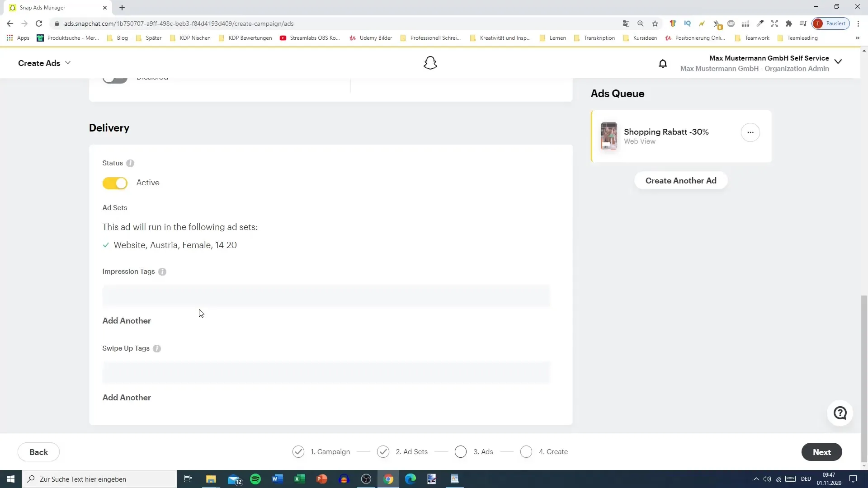Open the notifications bell
The width and height of the screenshot is (868, 488).
pyautogui.click(x=662, y=64)
